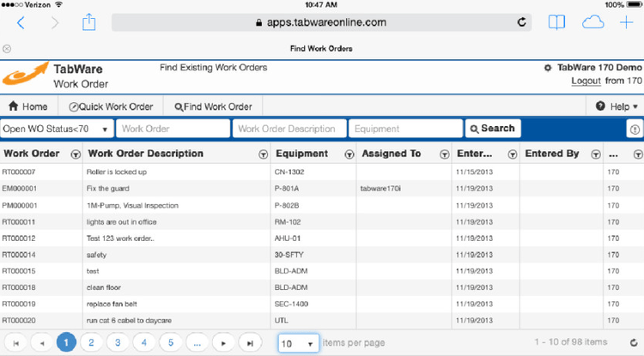Click the Logout link

[586, 81]
